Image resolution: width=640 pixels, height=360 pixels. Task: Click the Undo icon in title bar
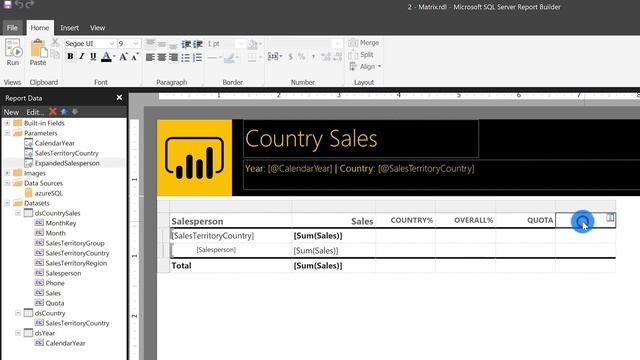coord(19,4)
